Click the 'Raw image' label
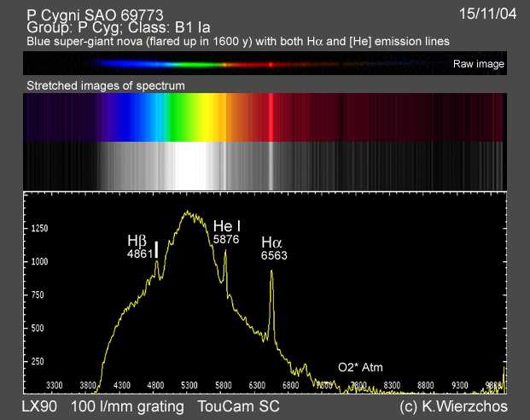 click(478, 63)
